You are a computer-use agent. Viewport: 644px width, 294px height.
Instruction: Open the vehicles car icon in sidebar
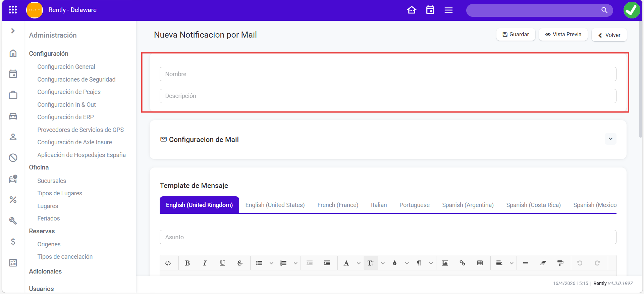click(x=13, y=116)
